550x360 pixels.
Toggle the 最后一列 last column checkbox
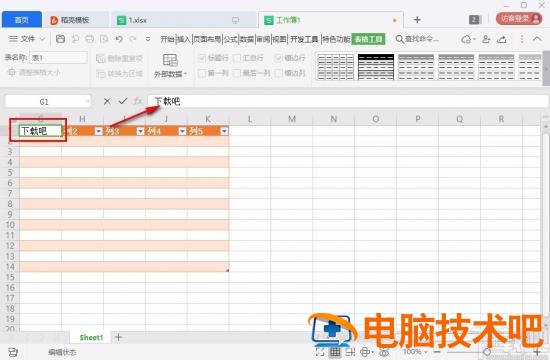click(x=237, y=73)
